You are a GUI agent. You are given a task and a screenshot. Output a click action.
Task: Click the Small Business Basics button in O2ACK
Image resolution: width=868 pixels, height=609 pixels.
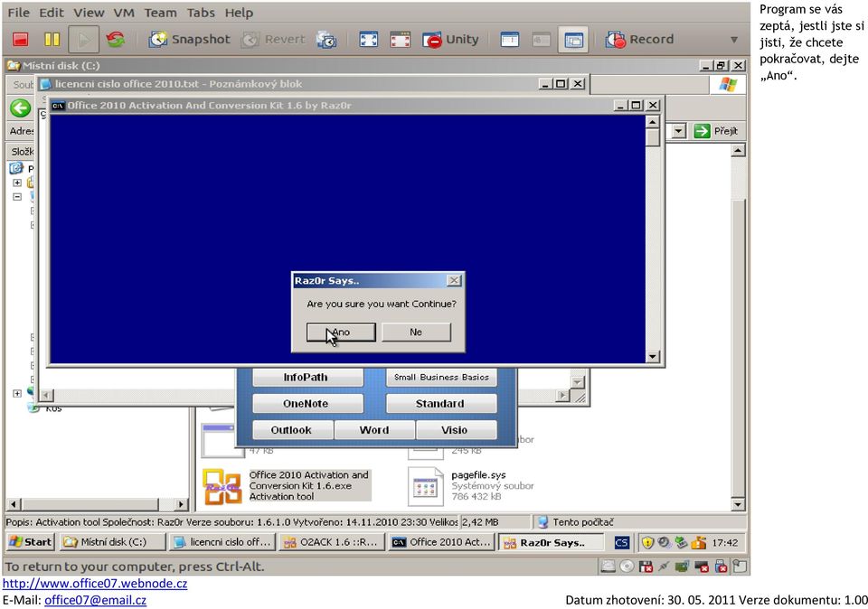[440, 378]
